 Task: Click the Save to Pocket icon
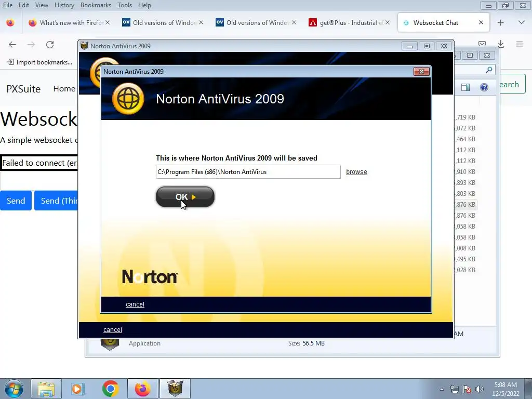pos(482,44)
